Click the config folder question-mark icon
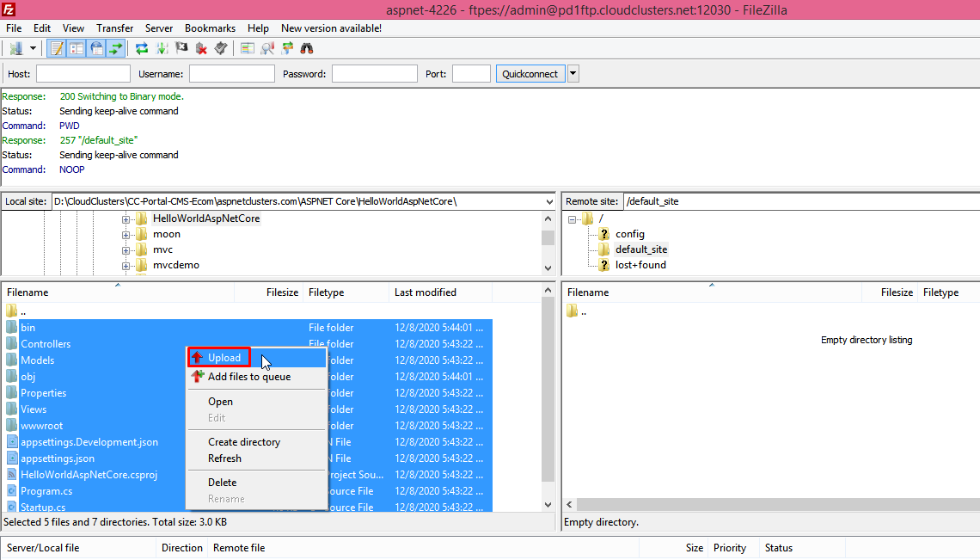The height and width of the screenshot is (560, 980). pyautogui.click(x=603, y=234)
